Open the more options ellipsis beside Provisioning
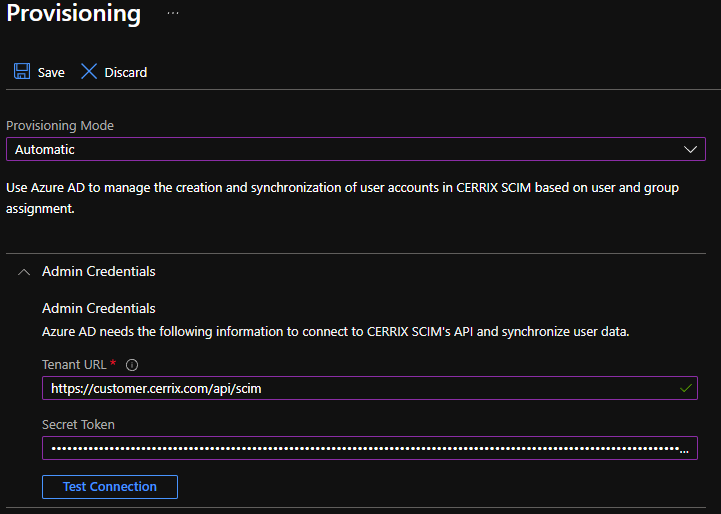This screenshot has width=721, height=514. (x=173, y=13)
